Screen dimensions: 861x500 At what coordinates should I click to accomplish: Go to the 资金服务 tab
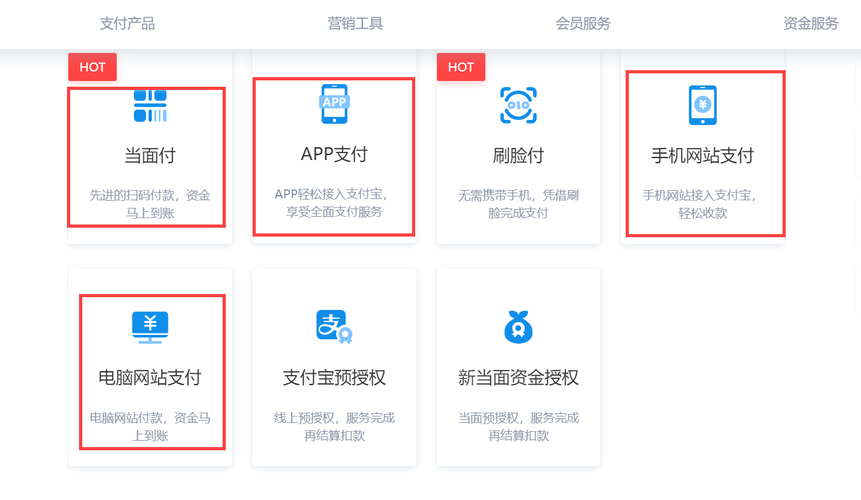tap(810, 24)
